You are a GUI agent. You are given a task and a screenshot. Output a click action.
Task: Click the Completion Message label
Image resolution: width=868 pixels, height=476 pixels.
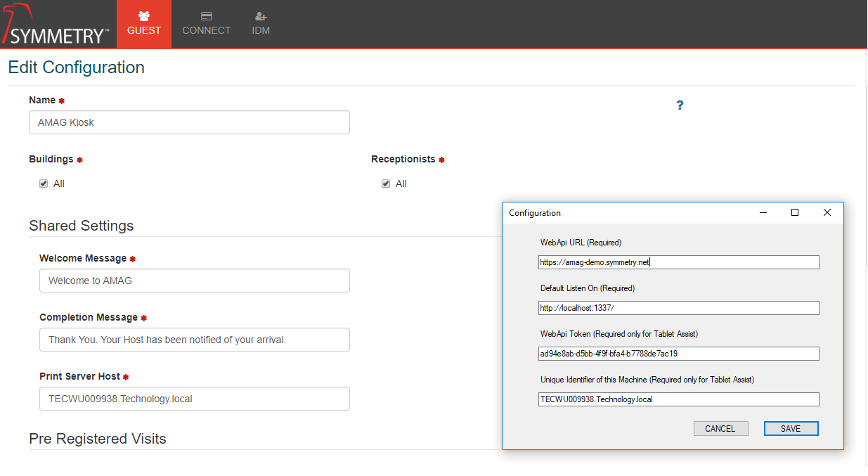(x=89, y=317)
